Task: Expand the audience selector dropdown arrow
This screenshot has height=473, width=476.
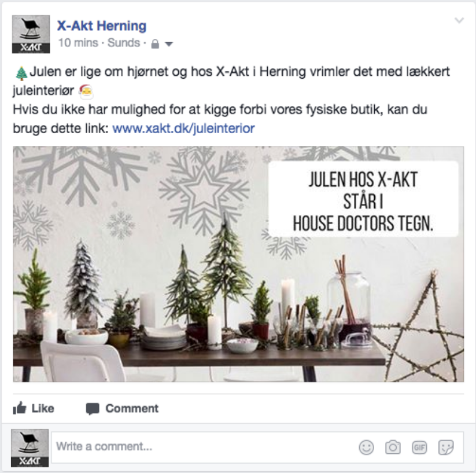Action: pyautogui.click(x=169, y=45)
